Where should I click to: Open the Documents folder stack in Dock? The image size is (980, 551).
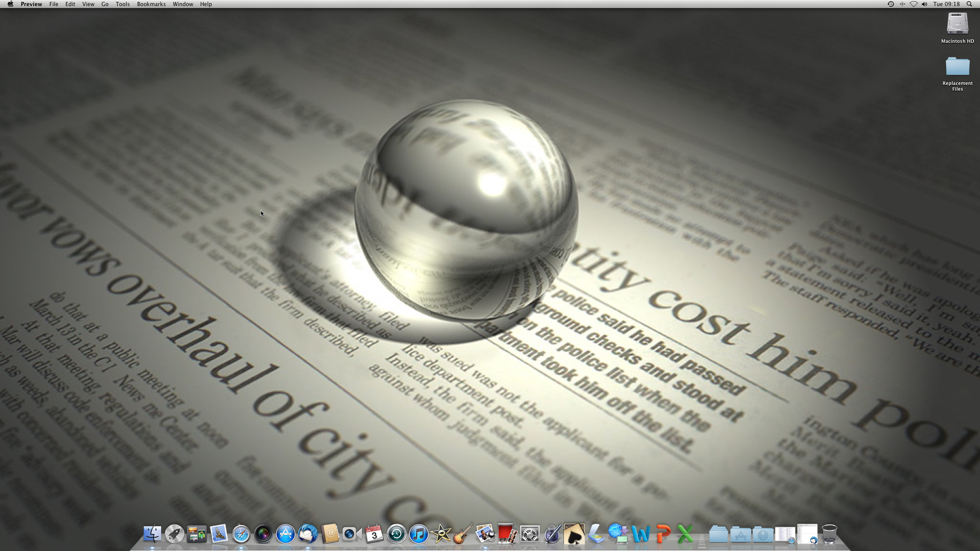(x=718, y=534)
